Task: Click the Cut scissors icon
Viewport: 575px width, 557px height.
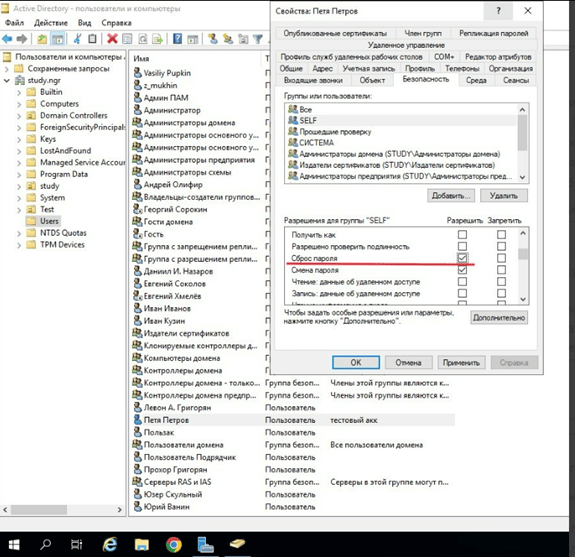Action: click(x=77, y=39)
